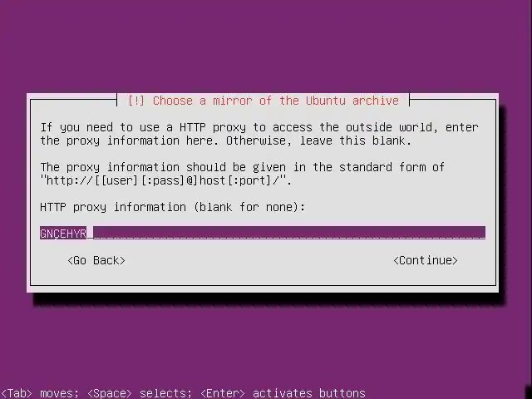Click the <Space> selects hint in the bottom bar

point(140,393)
